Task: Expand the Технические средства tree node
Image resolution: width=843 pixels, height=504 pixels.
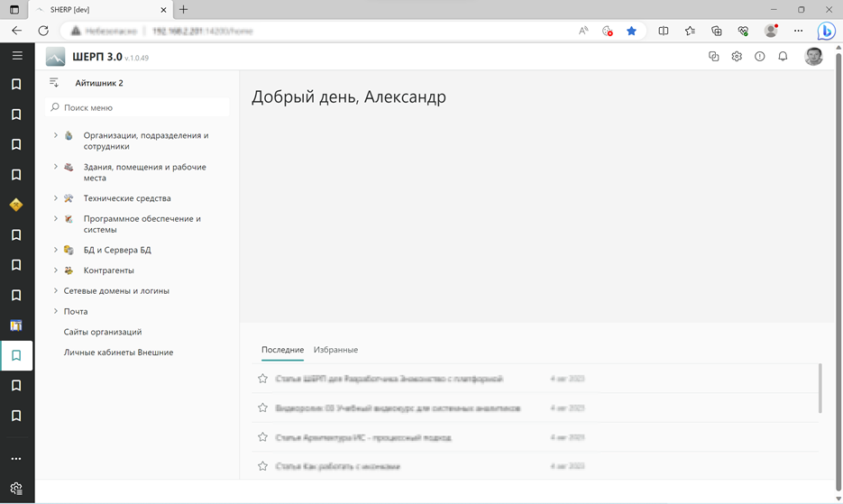Action: [x=56, y=198]
